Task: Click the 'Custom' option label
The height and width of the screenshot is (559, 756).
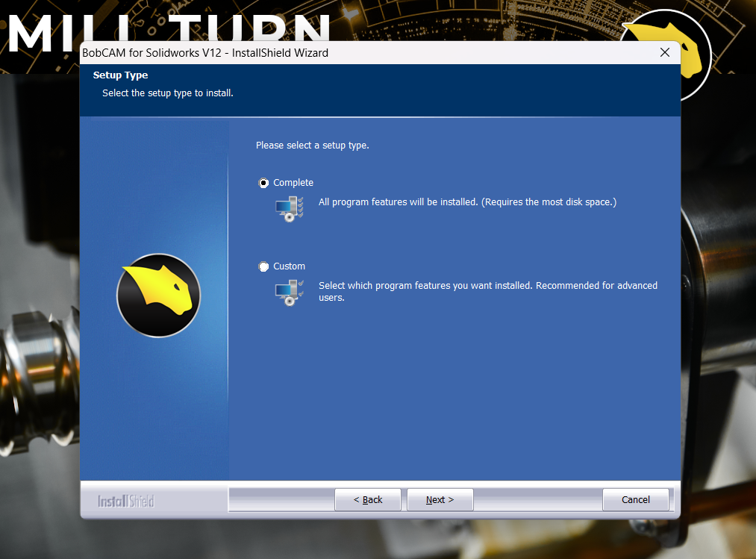Action: (x=290, y=266)
